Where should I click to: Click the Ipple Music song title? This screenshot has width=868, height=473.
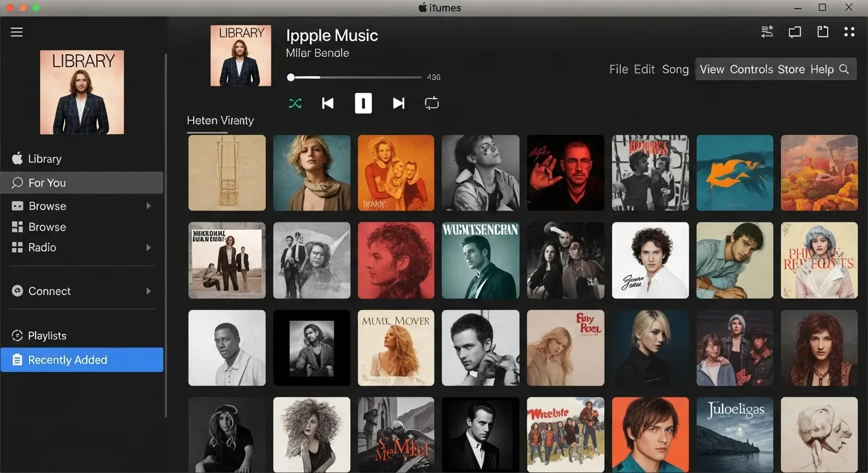point(332,36)
